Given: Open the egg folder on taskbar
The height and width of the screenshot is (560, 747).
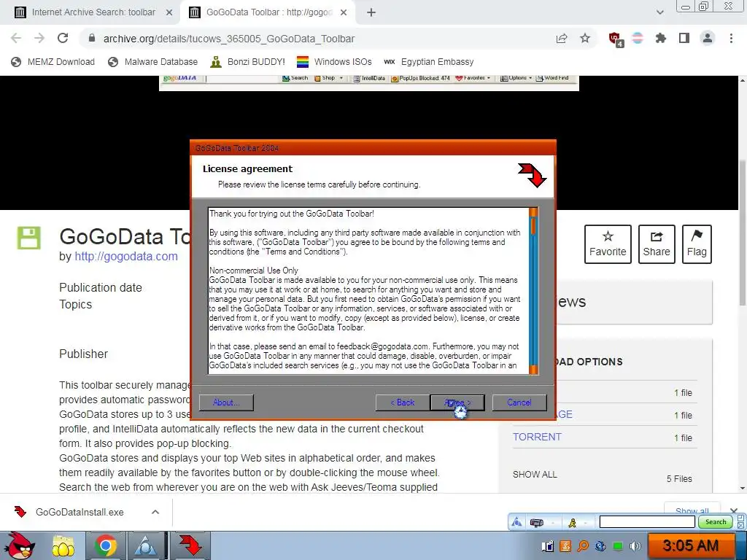Looking at the screenshot, I should click(63, 546).
